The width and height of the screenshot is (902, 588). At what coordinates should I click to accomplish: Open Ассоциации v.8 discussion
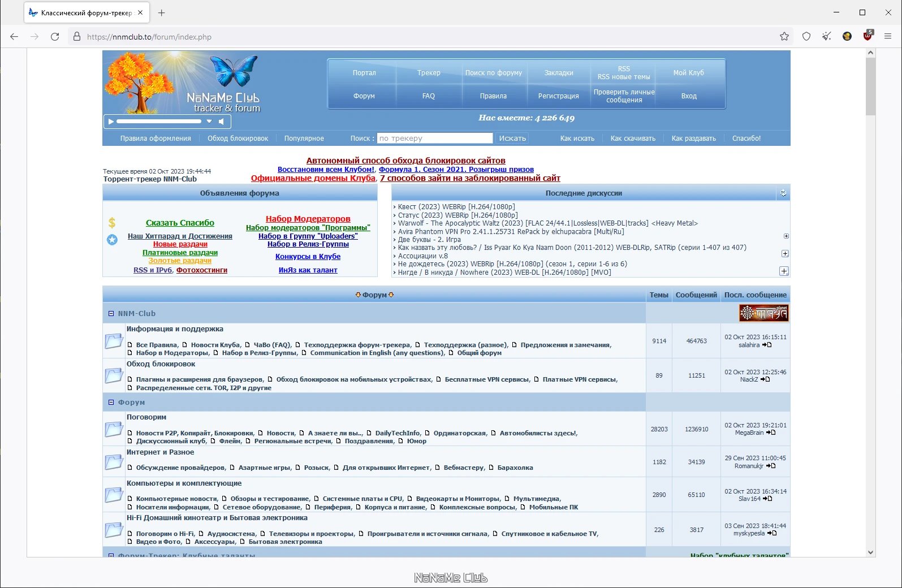pos(423,256)
